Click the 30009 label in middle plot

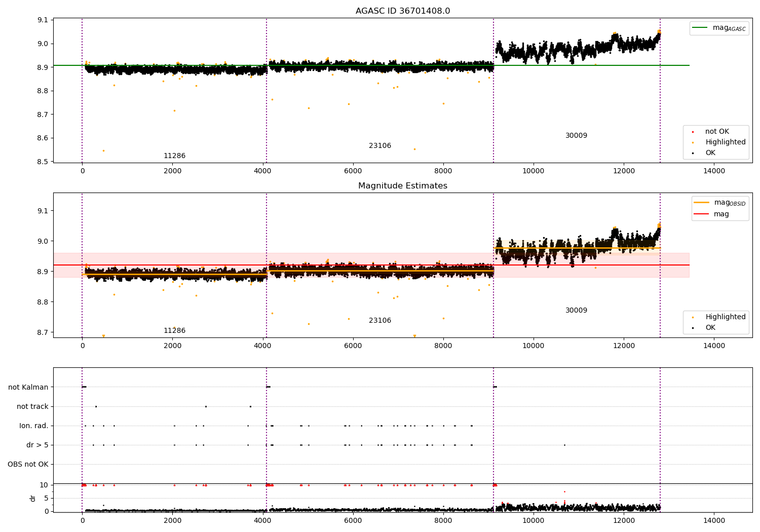pos(576,311)
